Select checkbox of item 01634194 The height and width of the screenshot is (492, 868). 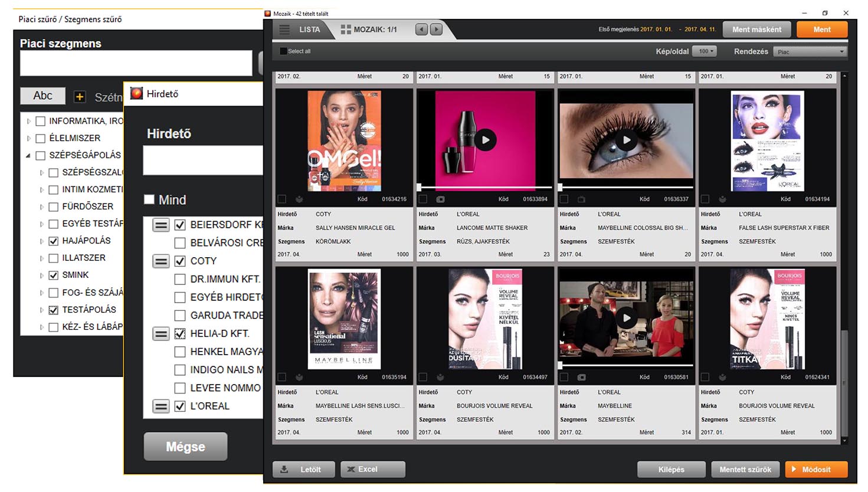click(x=705, y=199)
